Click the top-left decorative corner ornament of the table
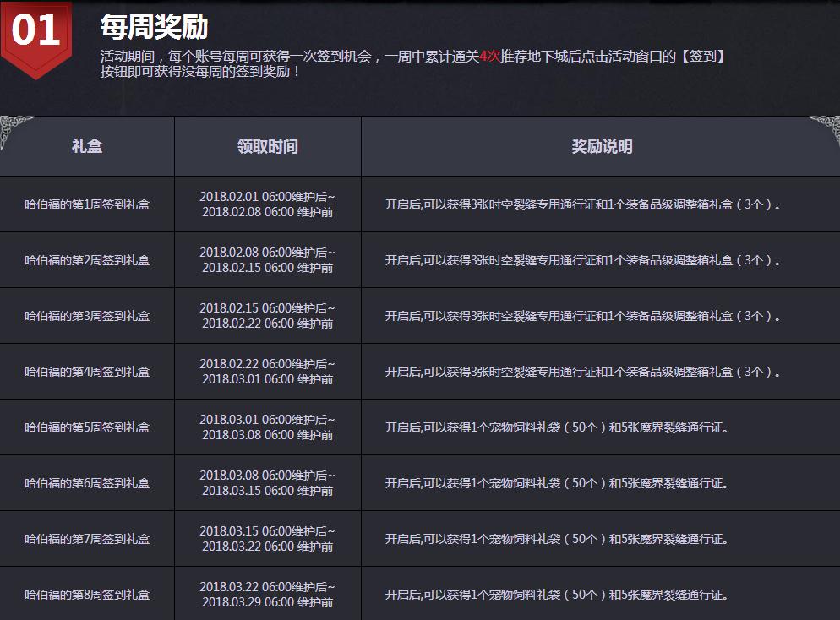Image resolution: width=840 pixels, height=620 pixels. click(15, 131)
